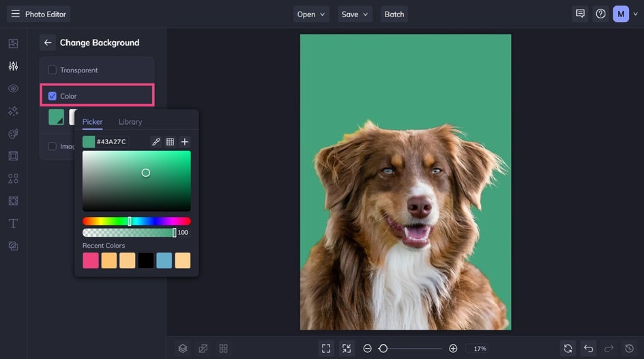The image size is (644, 359).
Task: Click the green background color swatch
Action: [x=56, y=117]
